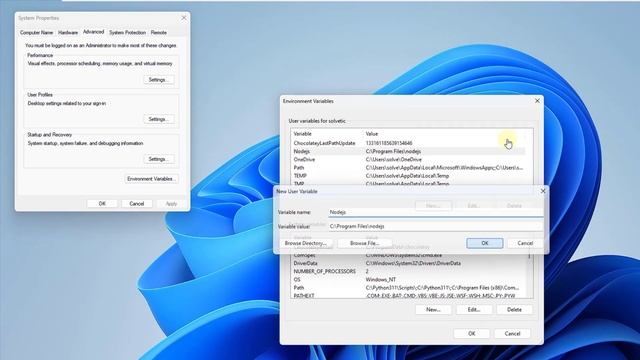
Task: Close the System Properties window
Action: [x=184, y=18]
